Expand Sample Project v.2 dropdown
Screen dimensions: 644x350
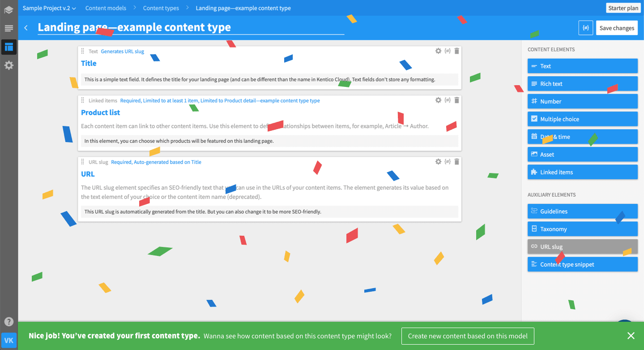click(49, 8)
